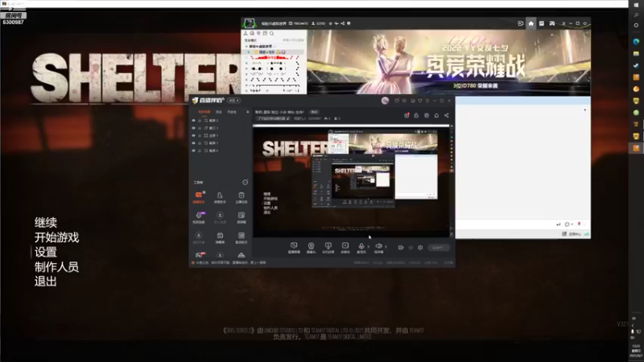Click the start live button in streaming app
The width and height of the screenshot is (644, 362).
click(438, 248)
